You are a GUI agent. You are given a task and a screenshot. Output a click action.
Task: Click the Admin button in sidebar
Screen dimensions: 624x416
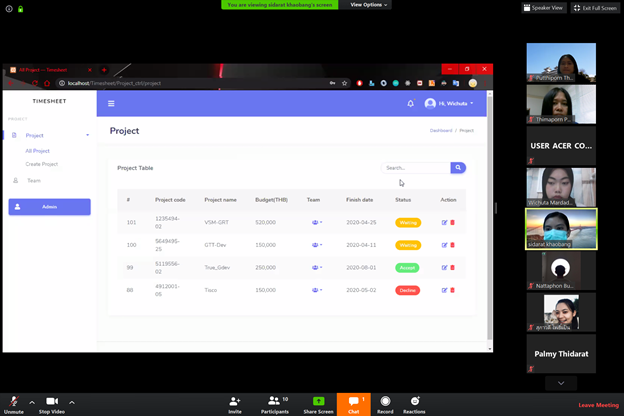click(50, 207)
